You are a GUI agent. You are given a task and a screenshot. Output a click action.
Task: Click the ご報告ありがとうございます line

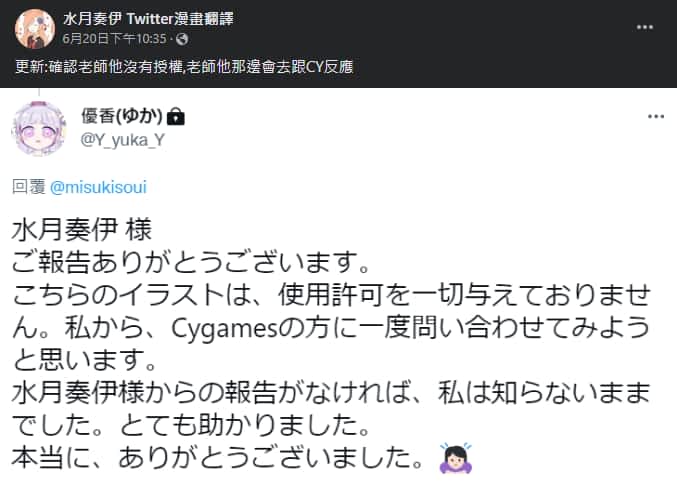[191, 263]
